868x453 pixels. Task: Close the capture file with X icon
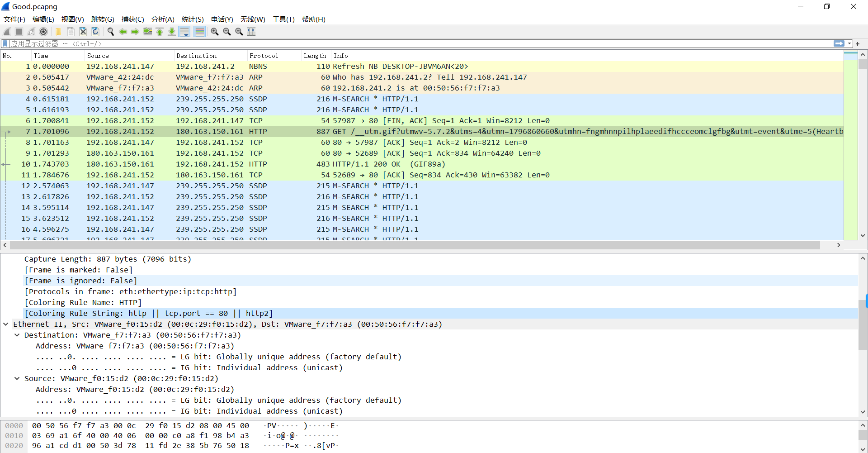tap(83, 32)
